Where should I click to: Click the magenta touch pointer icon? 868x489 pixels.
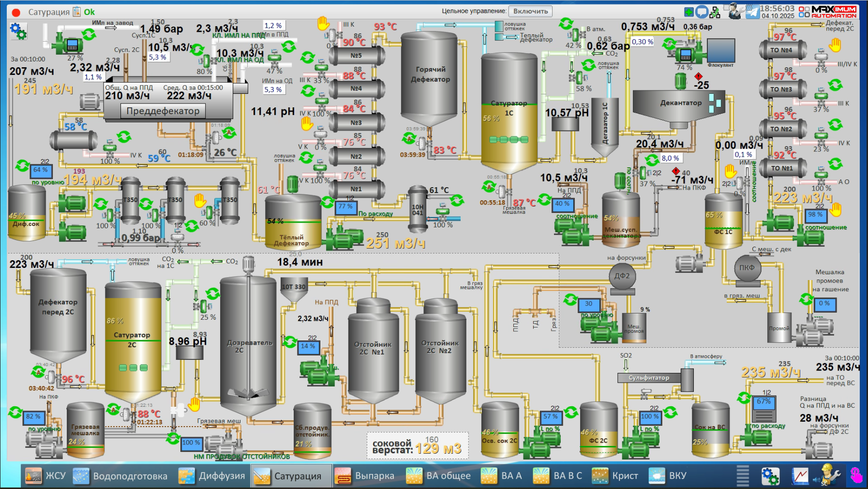pyautogui.click(x=856, y=475)
